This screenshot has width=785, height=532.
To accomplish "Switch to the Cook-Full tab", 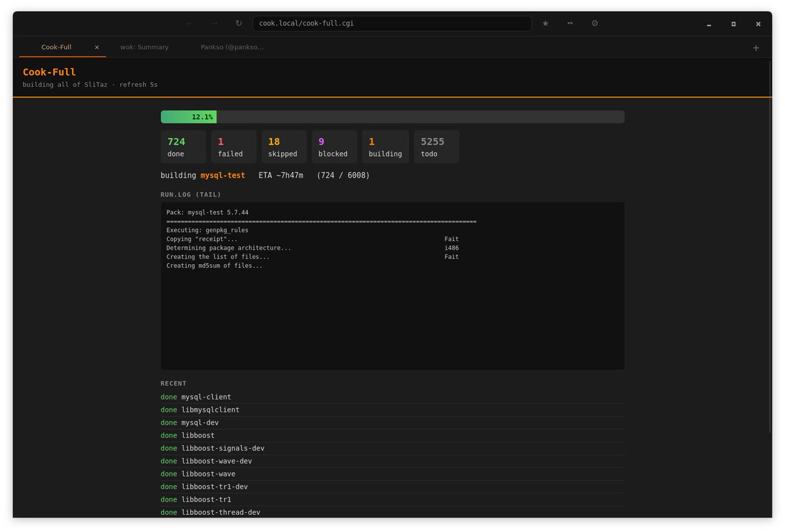I will click(63, 47).
